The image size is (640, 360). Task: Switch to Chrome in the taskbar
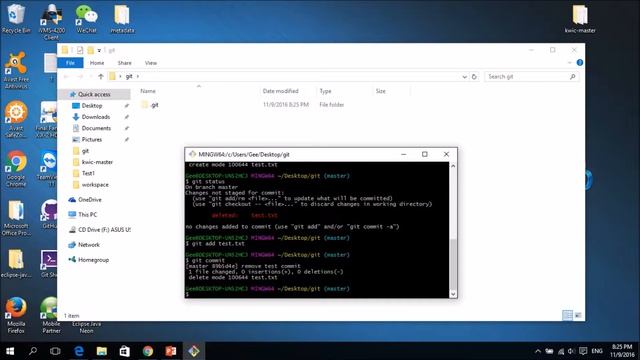[x=148, y=351]
